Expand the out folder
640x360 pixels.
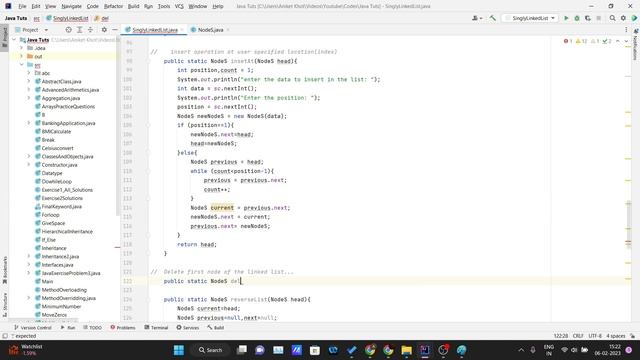tap(22, 56)
